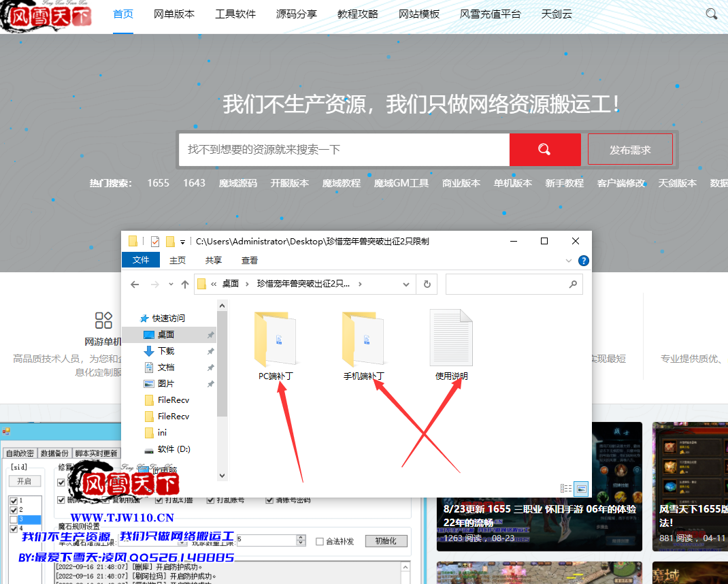Click the pin icon next to 下载
Screen dimensions: 728x584
pos(210,351)
